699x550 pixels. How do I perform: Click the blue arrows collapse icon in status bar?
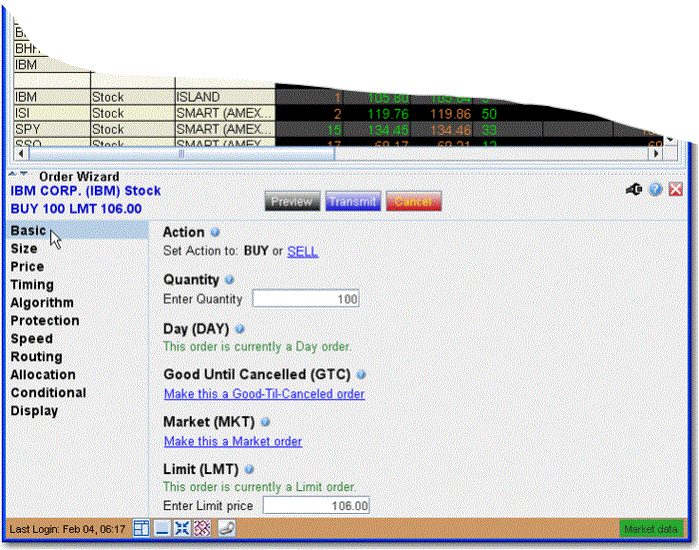(181, 528)
